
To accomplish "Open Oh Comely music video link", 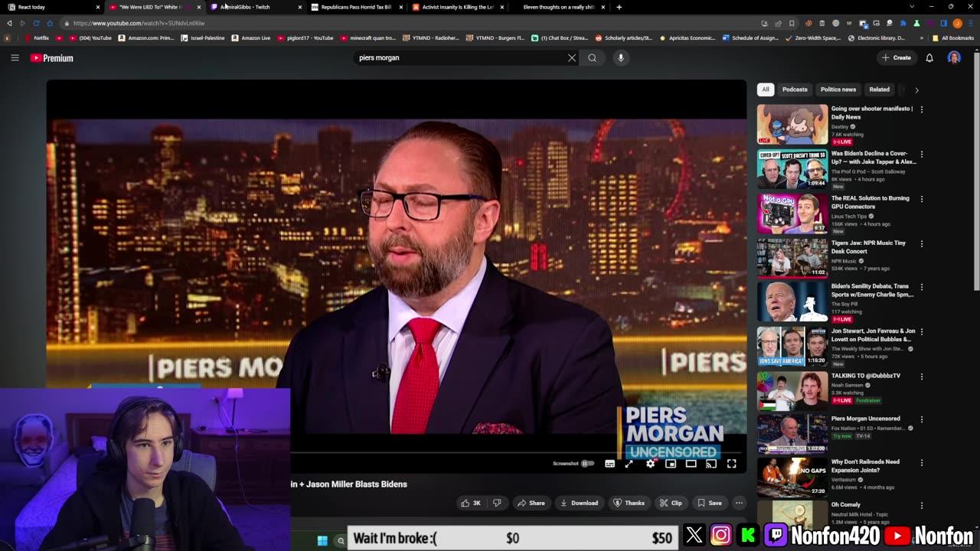I will coord(846,504).
